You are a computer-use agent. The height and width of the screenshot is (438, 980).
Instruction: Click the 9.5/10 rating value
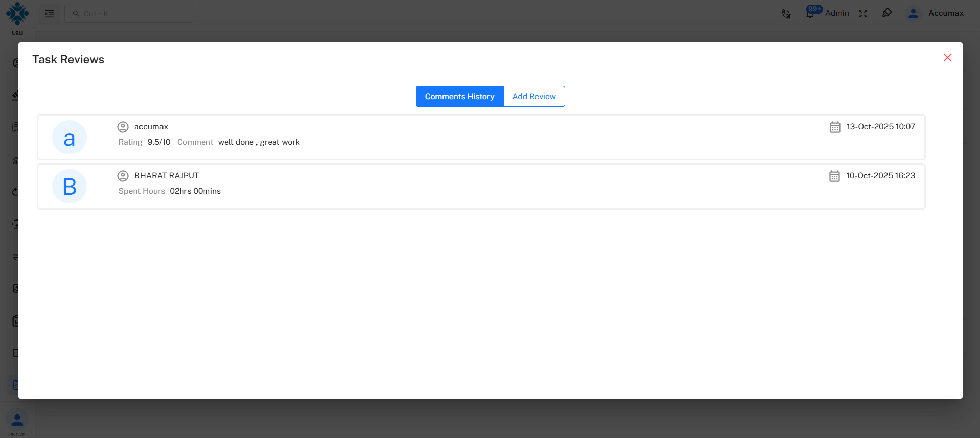click(x=159, y=142)
